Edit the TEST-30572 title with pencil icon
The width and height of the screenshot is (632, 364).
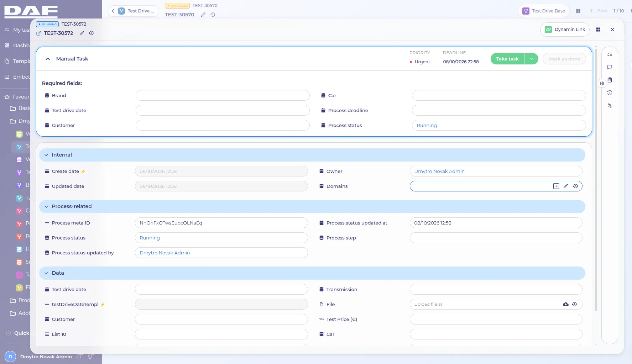pos(82,33)
